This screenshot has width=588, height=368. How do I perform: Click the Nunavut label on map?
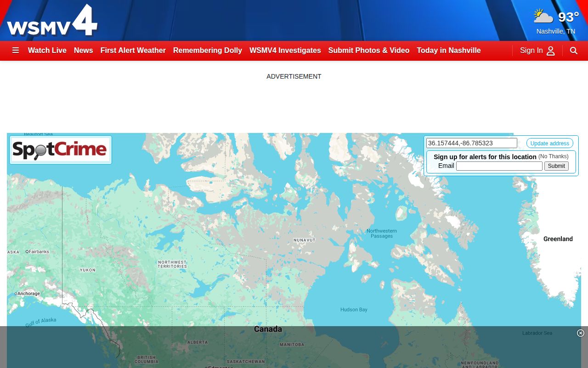point(305,240)
